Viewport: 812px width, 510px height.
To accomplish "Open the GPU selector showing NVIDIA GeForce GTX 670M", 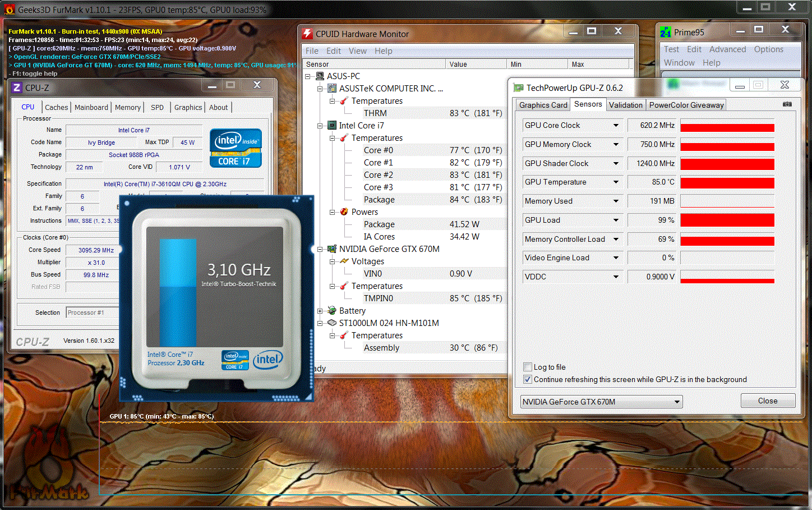I will pyautogui.click(x=601, y=402).
